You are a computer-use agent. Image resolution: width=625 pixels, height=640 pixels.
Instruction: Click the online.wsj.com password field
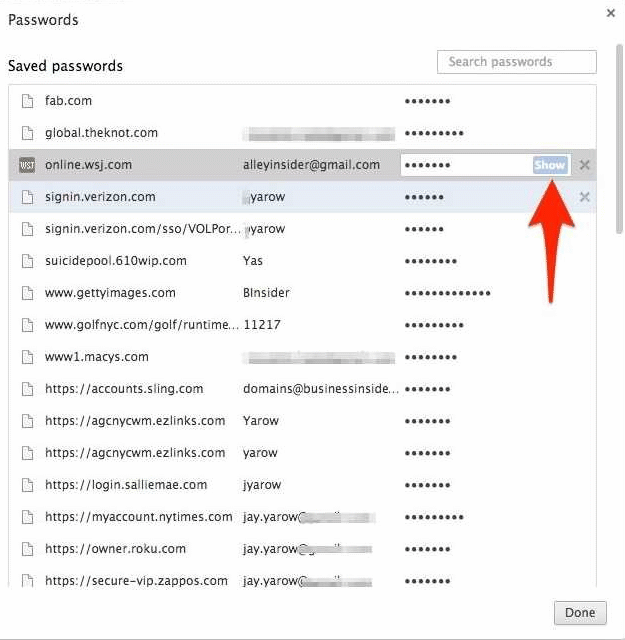point(465,165)
